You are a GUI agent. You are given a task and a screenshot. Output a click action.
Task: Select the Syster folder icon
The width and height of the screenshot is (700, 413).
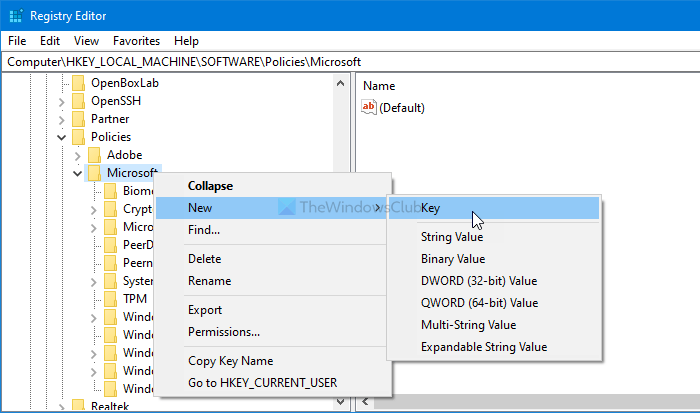click(x=110, y=281)
